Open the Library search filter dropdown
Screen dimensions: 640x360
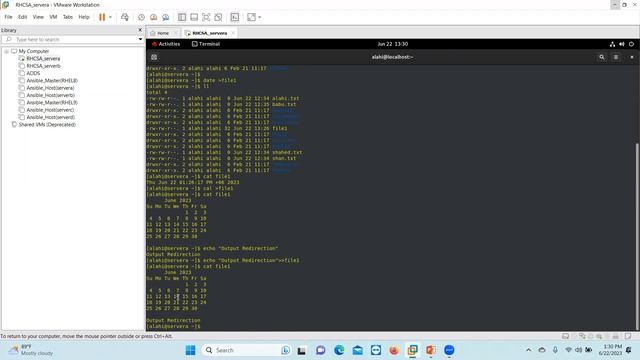140,40
